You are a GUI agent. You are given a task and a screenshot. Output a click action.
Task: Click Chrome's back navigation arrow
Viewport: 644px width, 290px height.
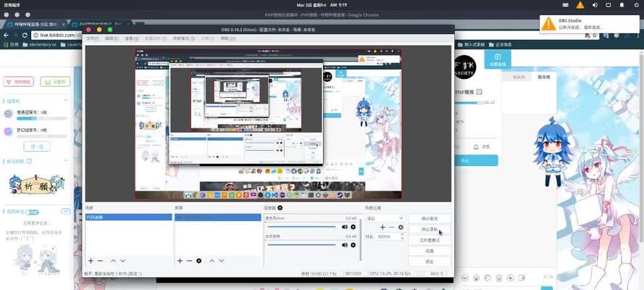point(6,36)
